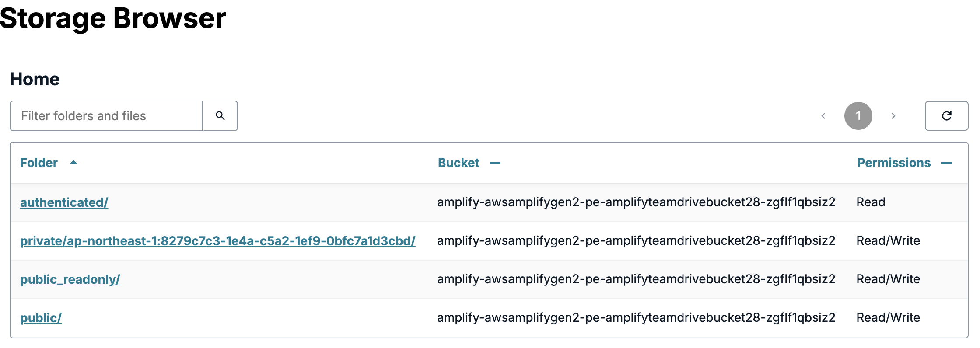Click the current page number indicator
The height and width of the screenshot is (348, 980).
pos(858,115)
